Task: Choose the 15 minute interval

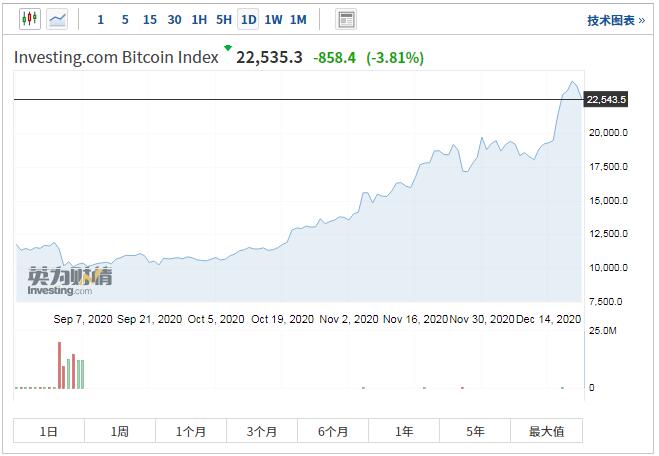Action: (149, 20)
